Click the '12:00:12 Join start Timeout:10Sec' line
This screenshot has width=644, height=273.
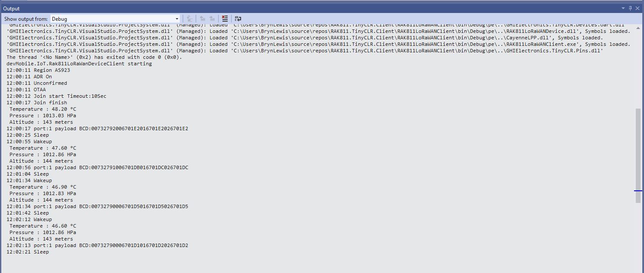pyautogui.click(x=56, y=96)
